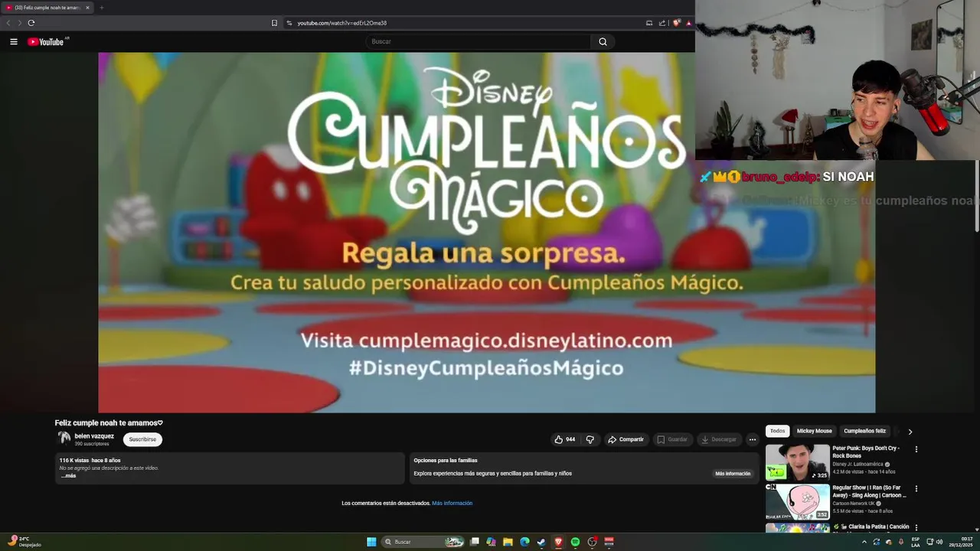The height and width of the screenshot is (551, 980).
Task: Open clock showing 00:17 in taskbar
Action: click(961, 542)
